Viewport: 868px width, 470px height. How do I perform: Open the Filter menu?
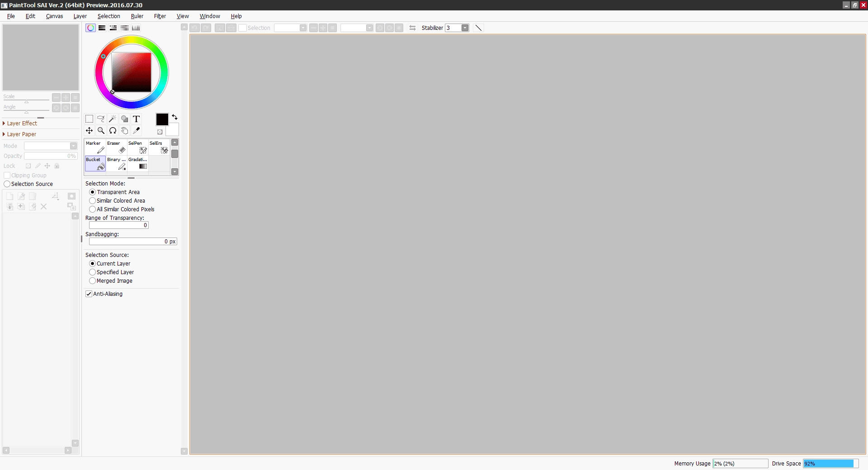pyautogui.click(x=160, y=16)
